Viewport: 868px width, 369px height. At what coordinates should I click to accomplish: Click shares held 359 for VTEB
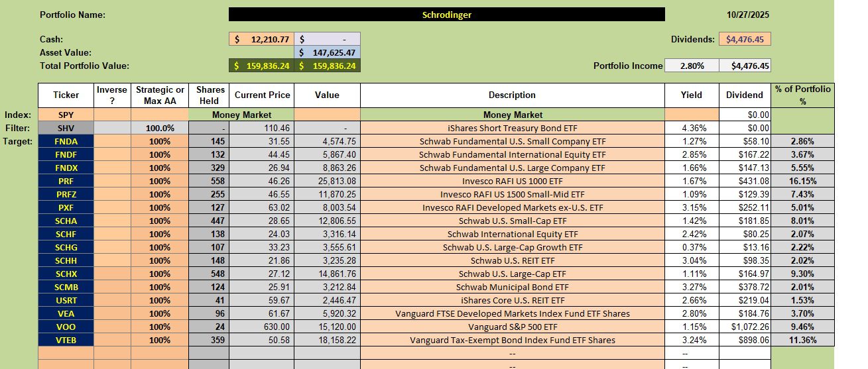[208, 340]
